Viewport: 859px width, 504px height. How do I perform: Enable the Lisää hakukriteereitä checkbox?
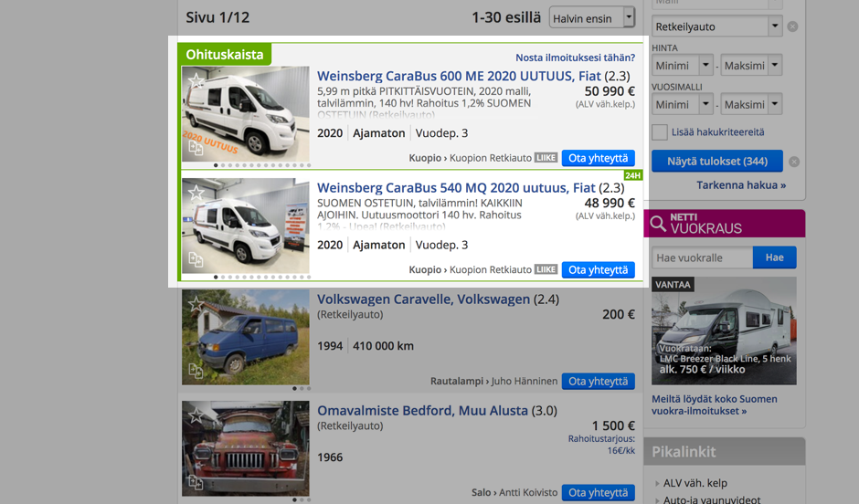(x=659, y=132)
